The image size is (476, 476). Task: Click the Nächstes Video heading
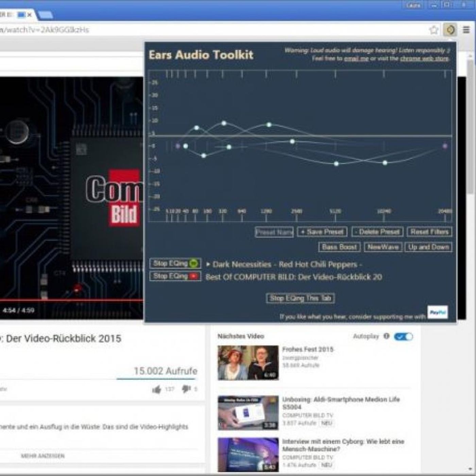[x=241, y=336]
